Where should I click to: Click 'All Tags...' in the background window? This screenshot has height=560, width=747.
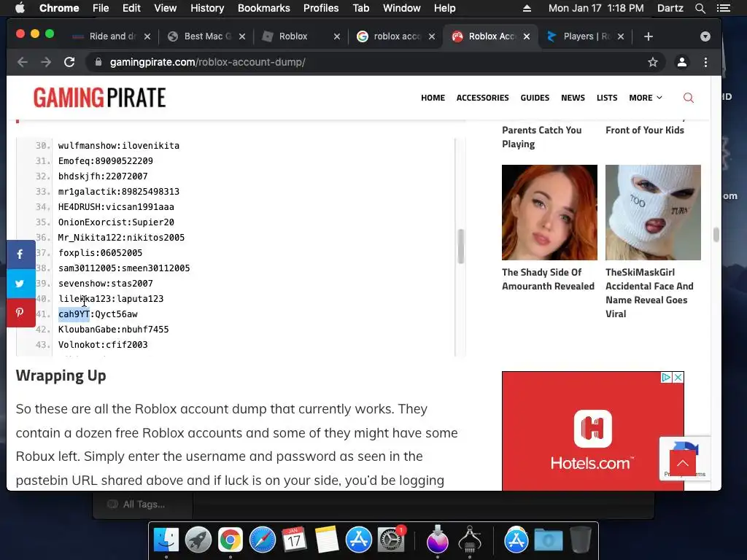tap(144, 505)
